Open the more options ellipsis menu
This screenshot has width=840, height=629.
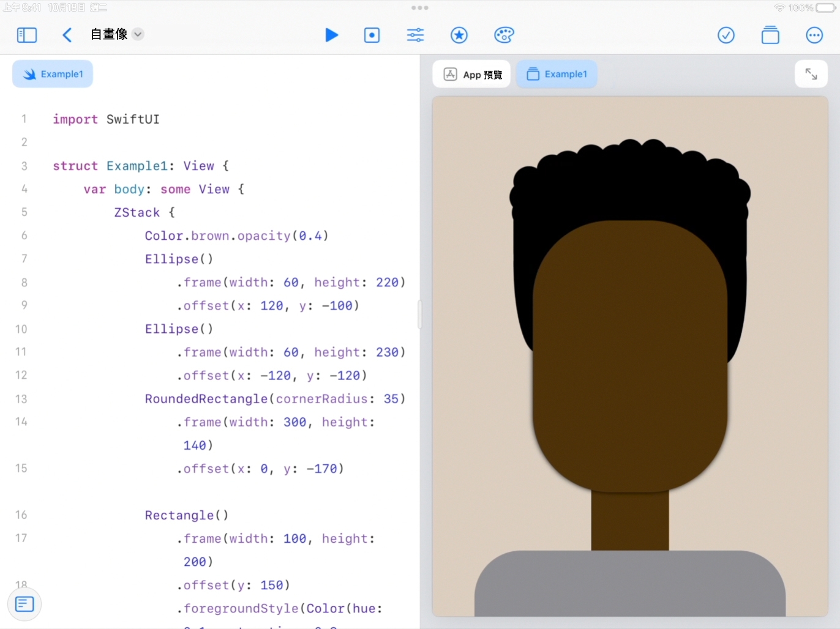pos(814,35)
